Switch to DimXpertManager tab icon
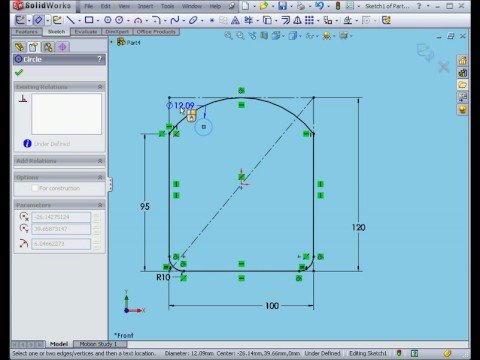Image resolution: width=480 pixels, height=360 pixels. coord(62,47)
